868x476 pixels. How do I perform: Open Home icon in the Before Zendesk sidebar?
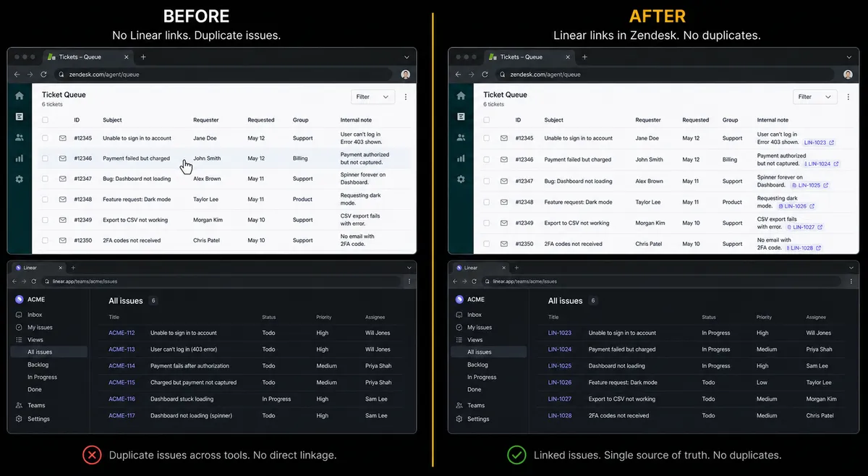pos(20,95)
